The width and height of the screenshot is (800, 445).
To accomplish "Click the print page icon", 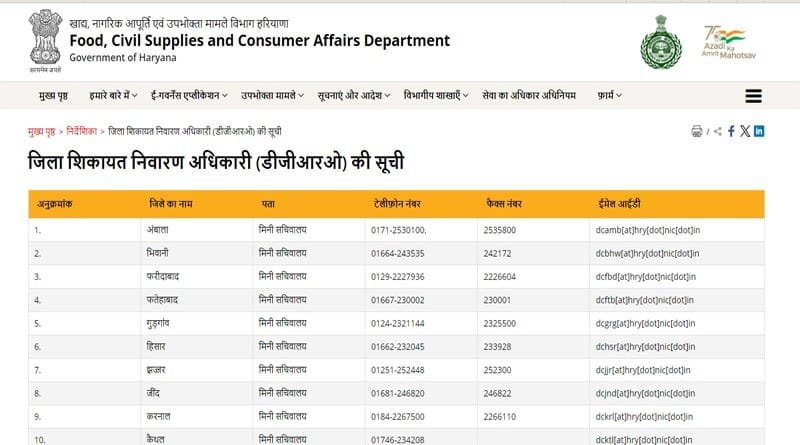I will [x=697, y=131].
